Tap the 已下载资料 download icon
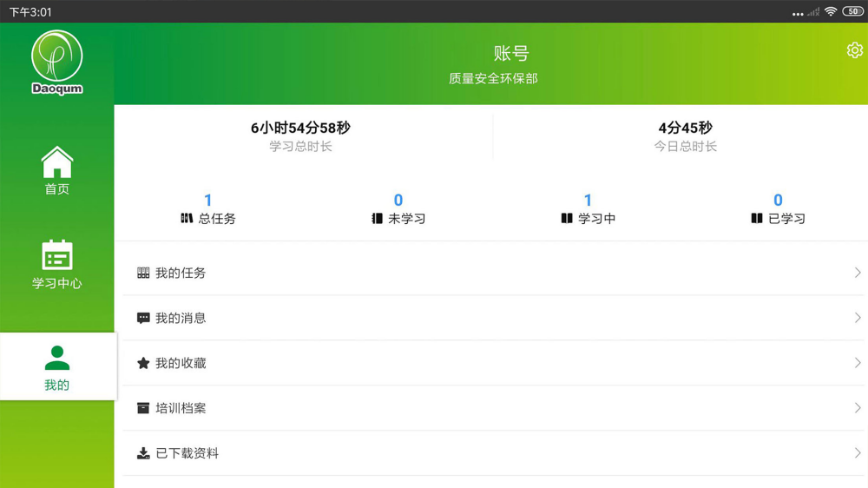This screenshot has height=488, width=868. point(143,453)
